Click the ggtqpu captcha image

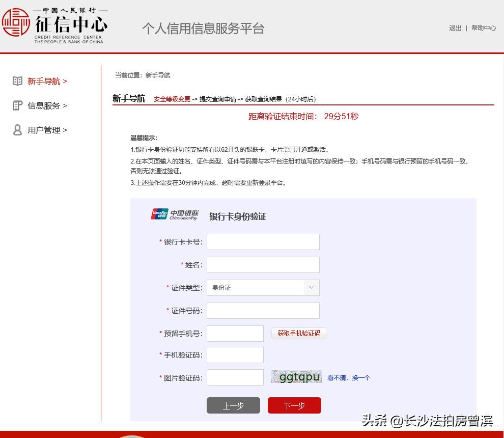[297, 377]
